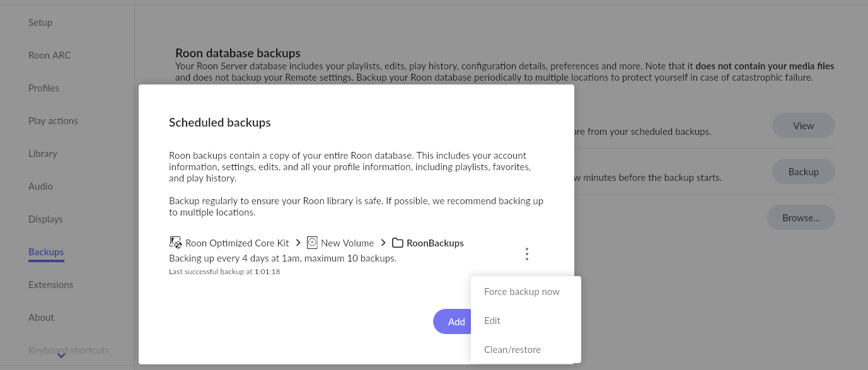Choose Edit in the backup menu

pos(492,321)
